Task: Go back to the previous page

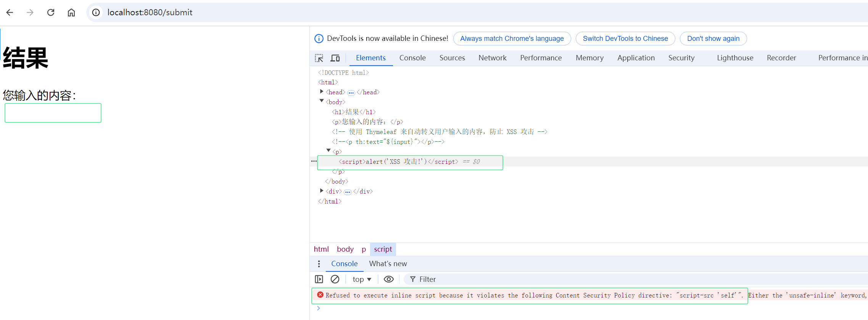Action: (10, 13)
